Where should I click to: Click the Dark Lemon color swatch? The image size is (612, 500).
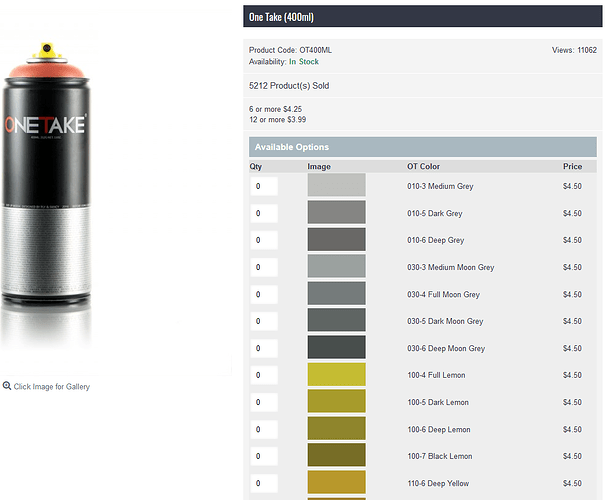pos(336,401)
